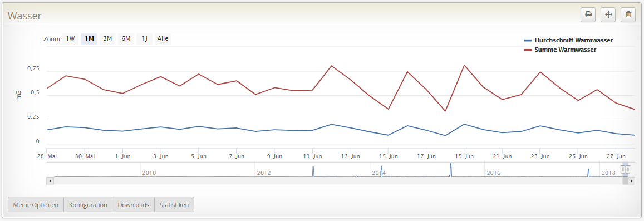Click the 11. Jun axis label
The width and height of the screenshot is (644, 221).
coord(313,156)
